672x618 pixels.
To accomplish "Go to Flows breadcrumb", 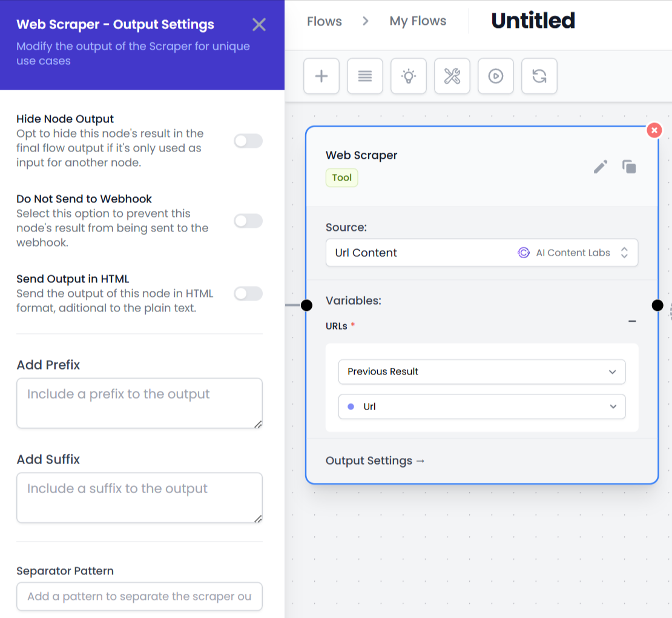I will tap(324, 21).
